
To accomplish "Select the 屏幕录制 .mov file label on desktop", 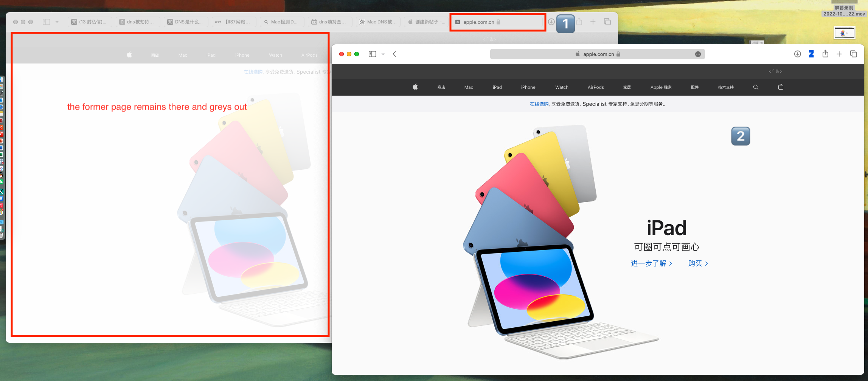I will (x=844, y=11).
